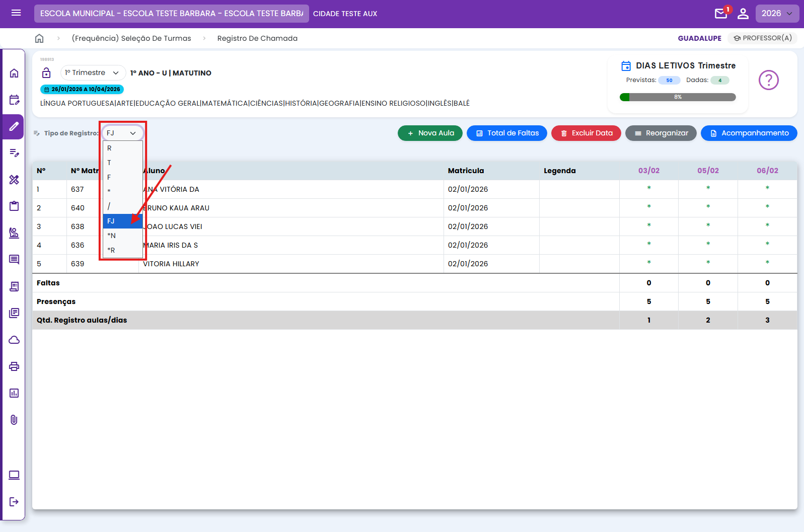Image resolution: width=804 pixels, height=532 pixels.
Task: Click the user profile icon
Action: (x=743, y=14)
